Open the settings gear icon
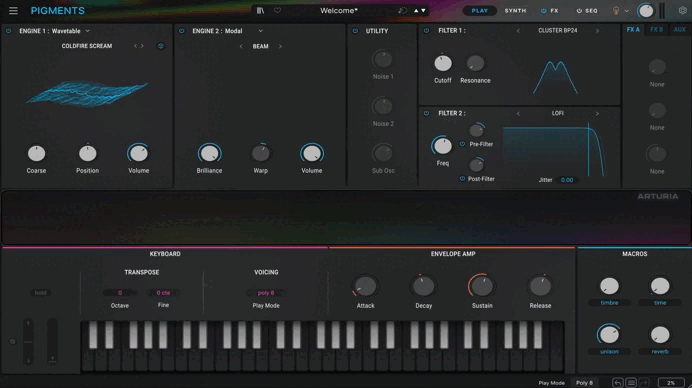 pyautogui.click(x=682, y=10)
